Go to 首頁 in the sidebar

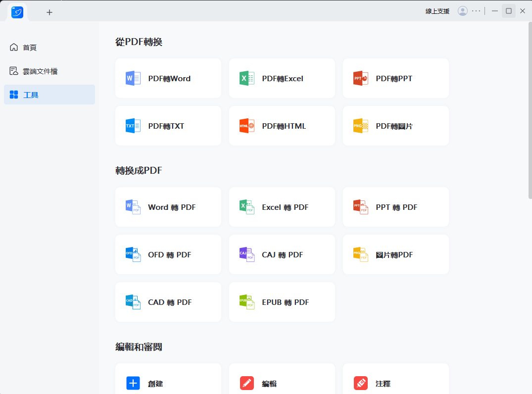(30, 48)
